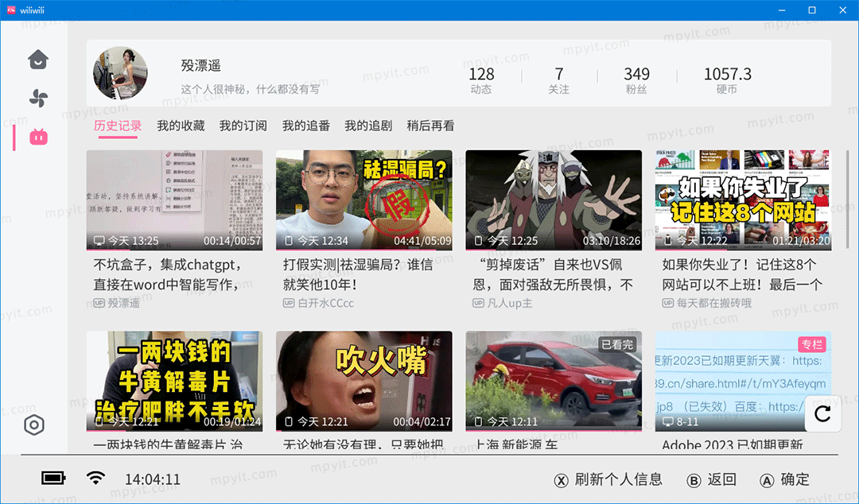
Task: Maximize the wiliwili window
Action: (812, 10)
